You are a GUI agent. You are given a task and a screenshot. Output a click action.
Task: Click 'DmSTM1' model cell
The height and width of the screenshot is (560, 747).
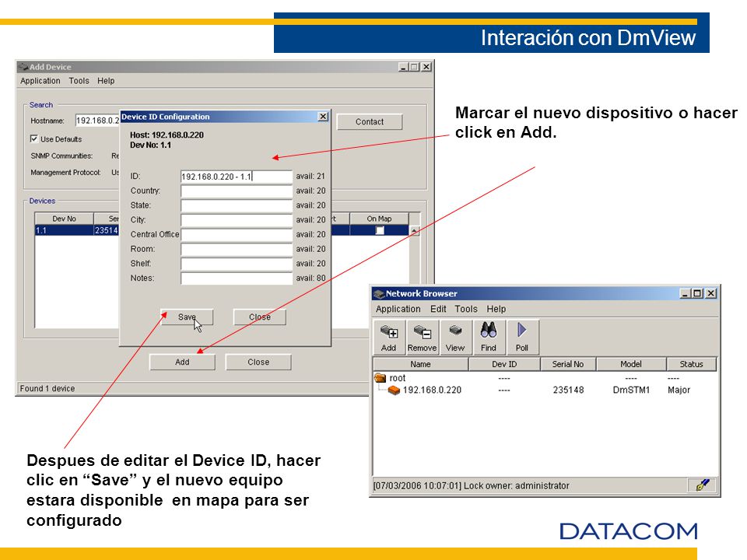pyautogui.click(x=631, y=390)
